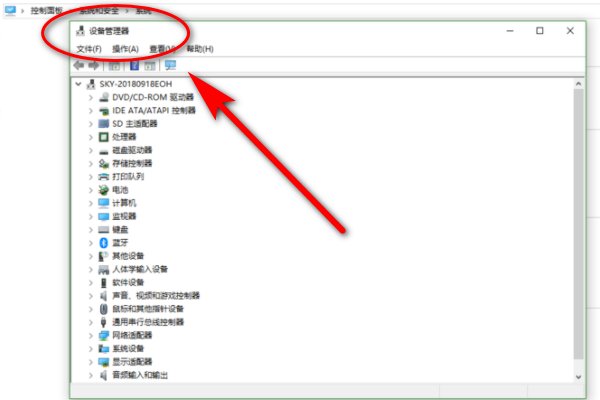Click the Forward arrow in Device Manager toolbar
The height and width of the screenshot is (400, 600).
(x=94, y=65)
